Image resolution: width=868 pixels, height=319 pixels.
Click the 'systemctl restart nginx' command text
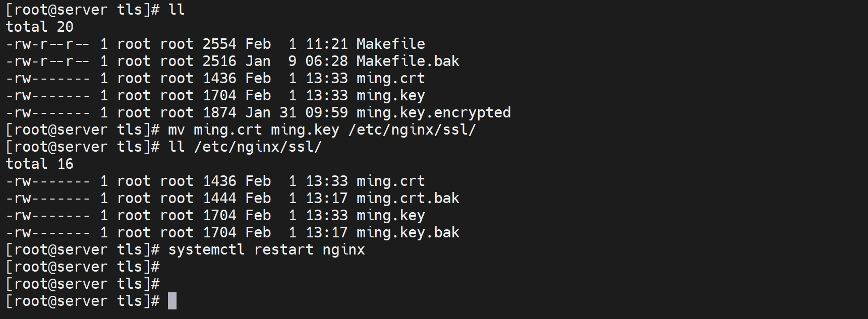click(x=266, y=249)
